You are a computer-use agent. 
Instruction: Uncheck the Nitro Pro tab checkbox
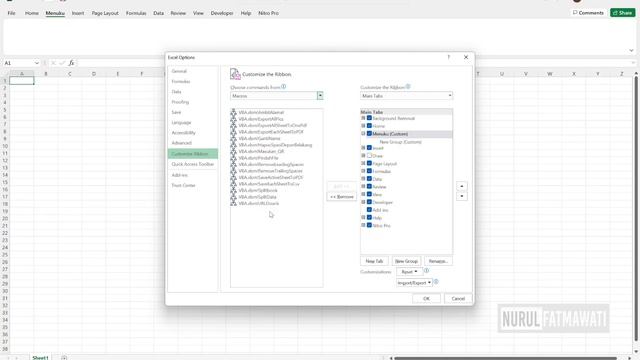coord(369,225)
